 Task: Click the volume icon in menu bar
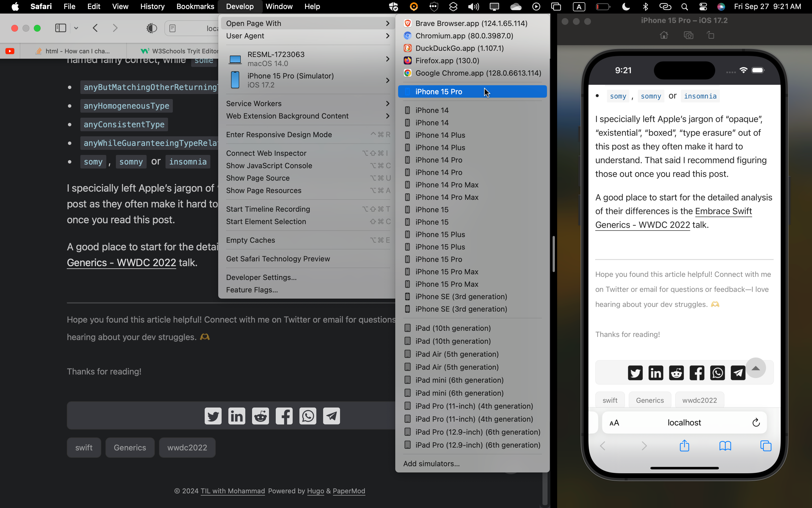pyautogui.click(x=473, y=6)
